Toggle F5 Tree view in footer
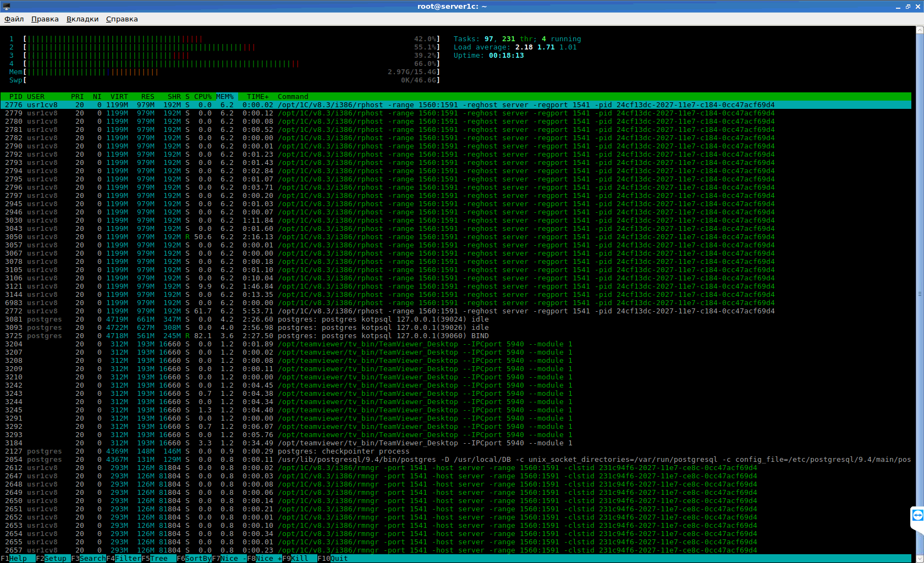 [x=159, y=559]
